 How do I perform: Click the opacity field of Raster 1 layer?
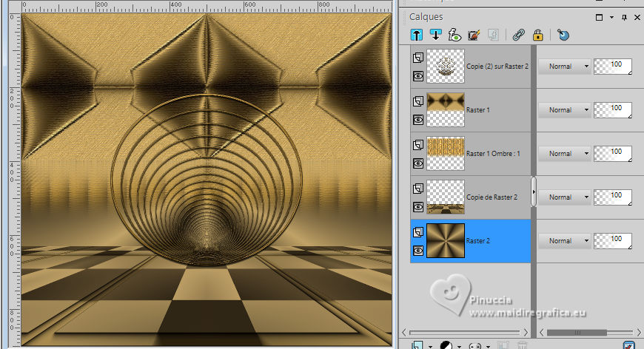coord(613,109)
